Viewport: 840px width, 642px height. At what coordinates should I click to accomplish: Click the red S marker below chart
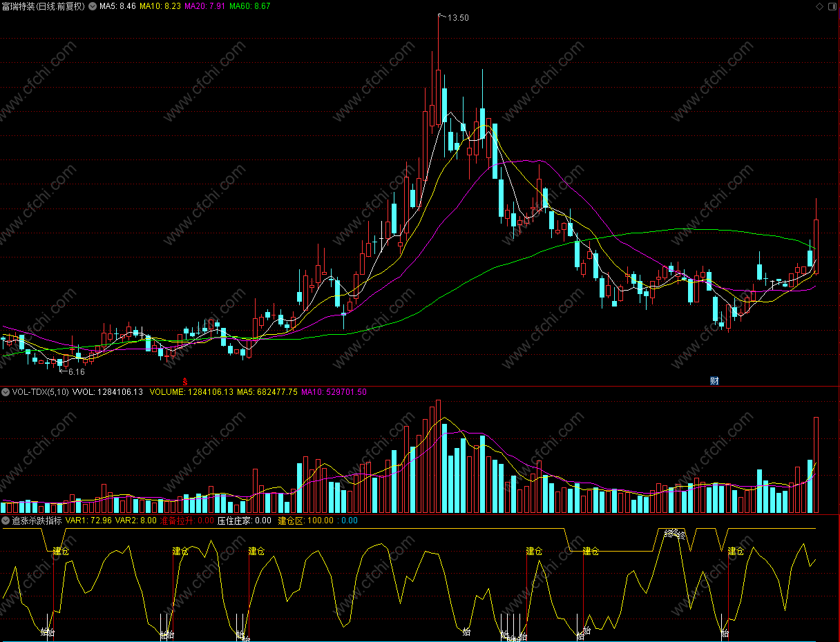(184, 381)
